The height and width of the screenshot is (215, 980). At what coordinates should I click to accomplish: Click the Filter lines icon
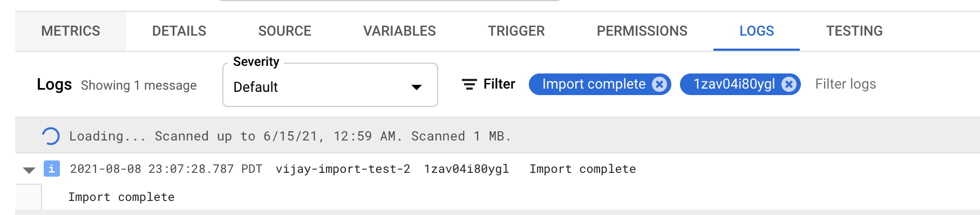[469, 84]
